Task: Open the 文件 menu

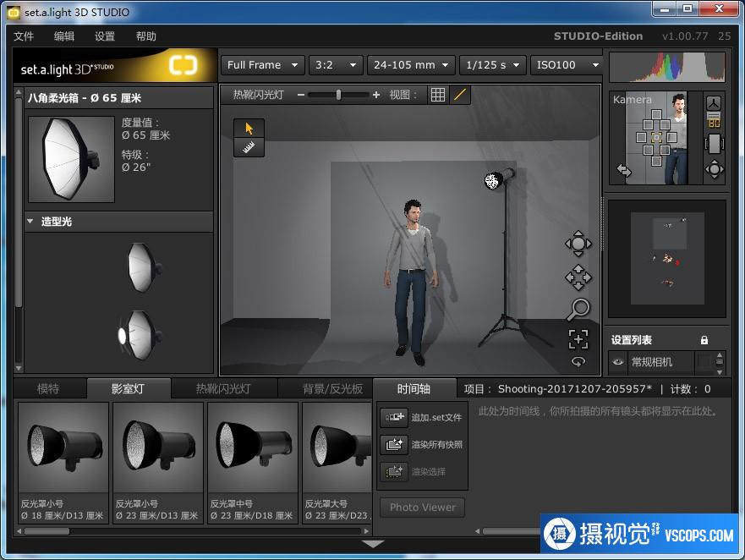Action: click(24, 36)
